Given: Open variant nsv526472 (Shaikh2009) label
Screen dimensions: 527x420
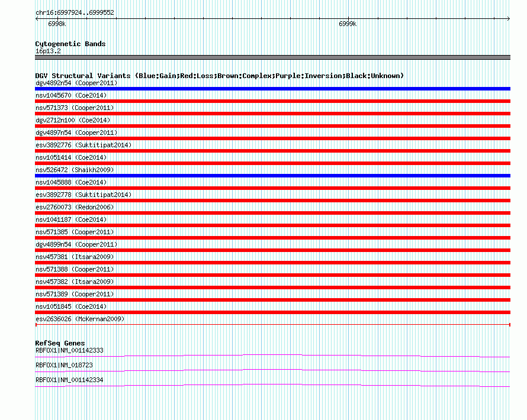Looking at the screenshot, I should 75,170.
